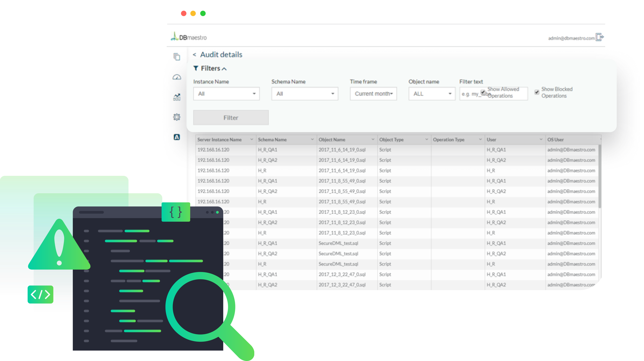Go back using the arrow beside Audit details
The height and width of the screenshot is (361, 644).
click(195, 54)
